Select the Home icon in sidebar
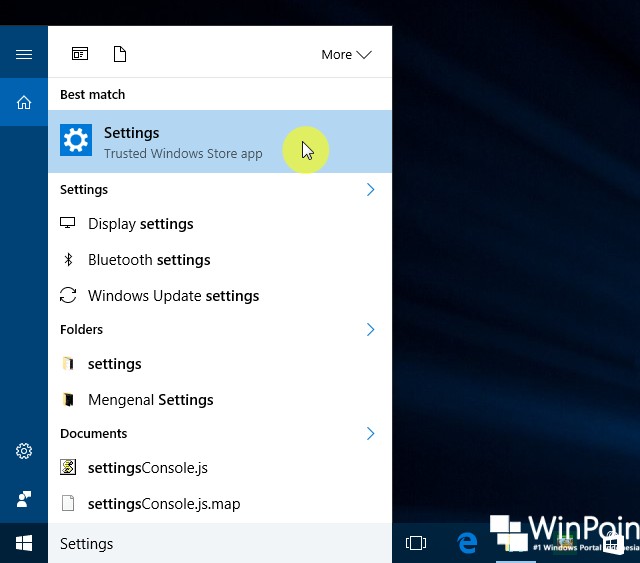 point(24,102)
